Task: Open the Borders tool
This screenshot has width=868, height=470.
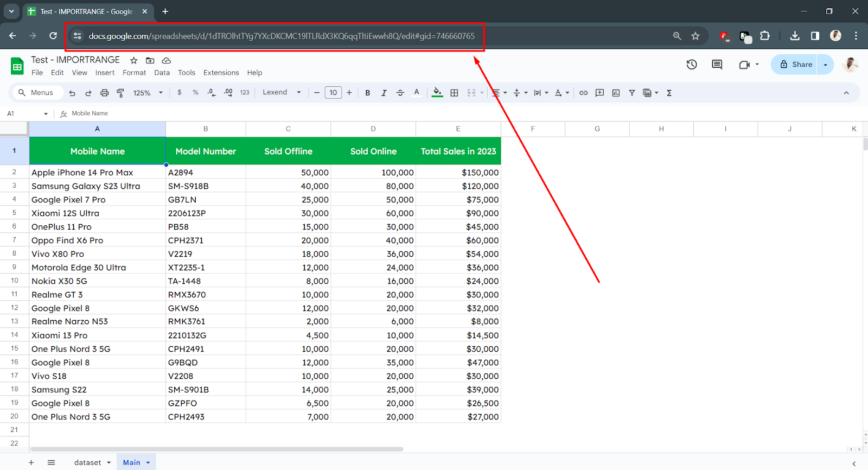Action: tap(455, 93)
